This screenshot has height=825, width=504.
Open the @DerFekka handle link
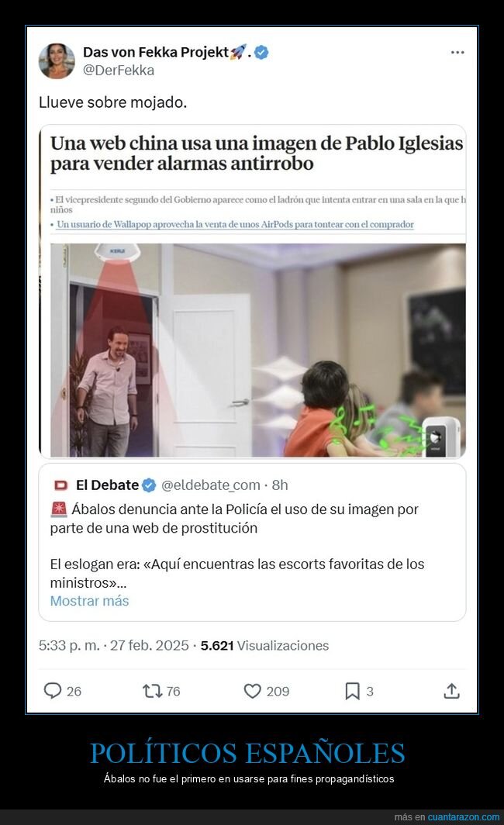coord(119,71)
